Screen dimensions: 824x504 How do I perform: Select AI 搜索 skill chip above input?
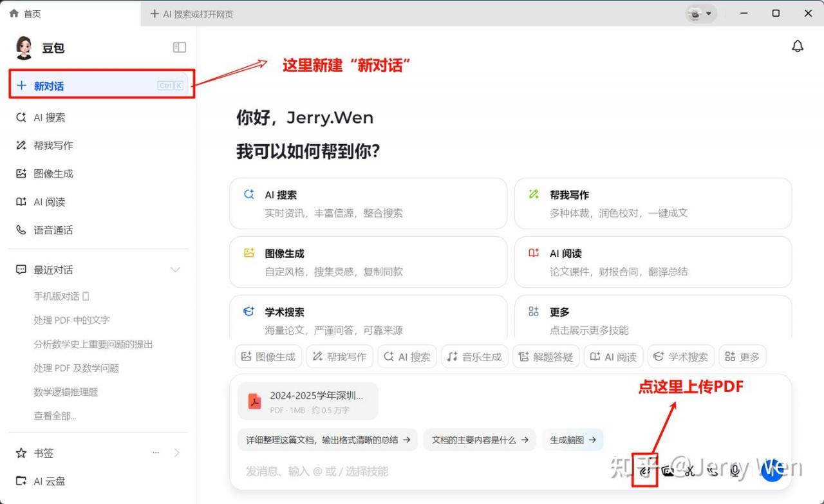[407, 357]
